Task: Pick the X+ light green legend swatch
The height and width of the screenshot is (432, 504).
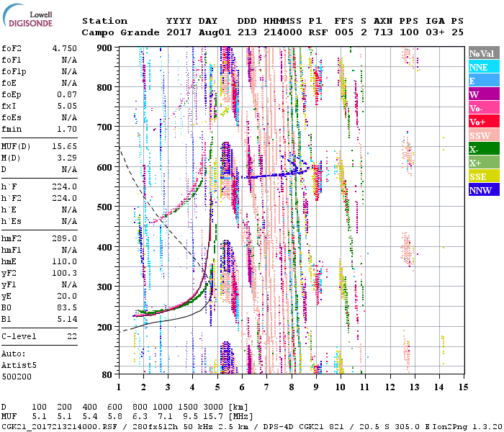Action: point(483,163)
